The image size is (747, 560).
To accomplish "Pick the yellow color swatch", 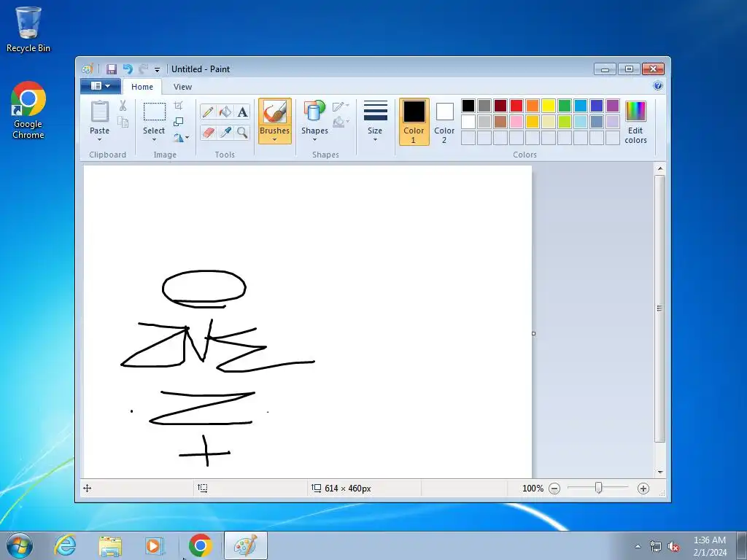I will pyautogui.click(x=549, y=105).
